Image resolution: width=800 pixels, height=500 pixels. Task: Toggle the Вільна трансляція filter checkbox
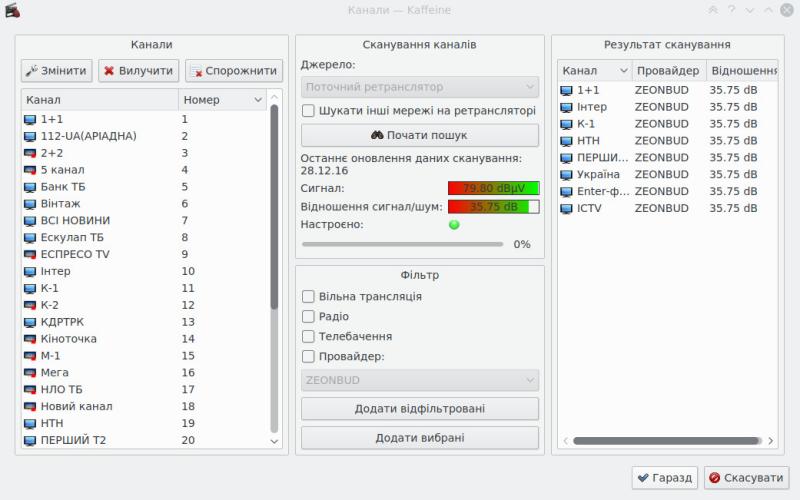point(309,297)
